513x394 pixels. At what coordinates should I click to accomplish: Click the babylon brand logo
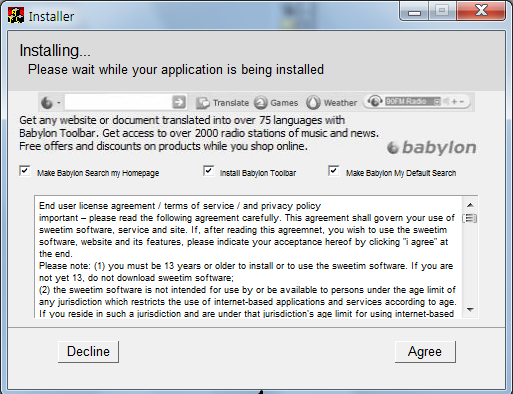coord(432,148)
